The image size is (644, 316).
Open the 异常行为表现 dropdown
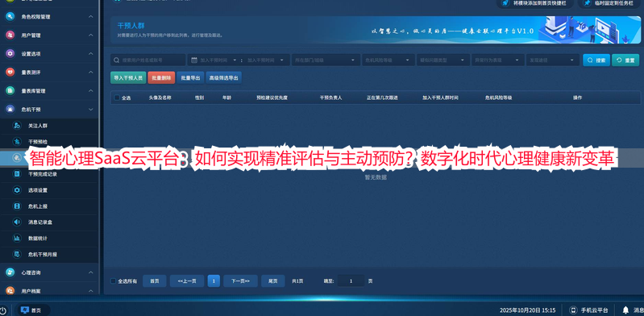(498, 60)
